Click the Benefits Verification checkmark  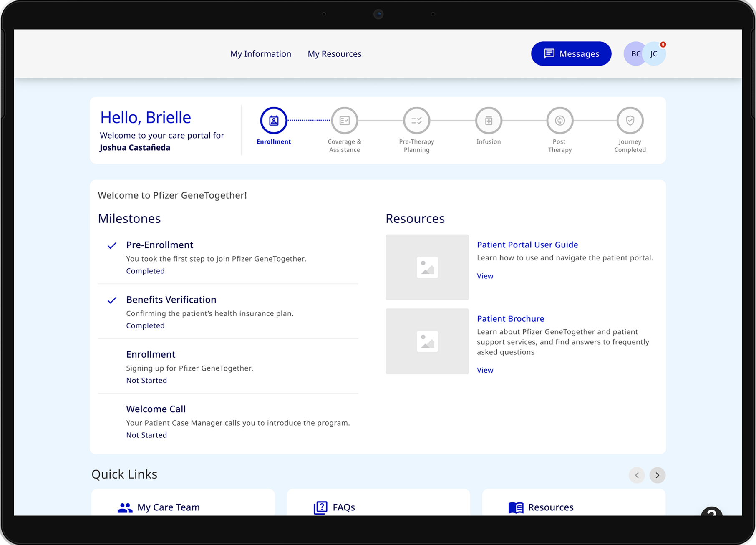(112, 300)
